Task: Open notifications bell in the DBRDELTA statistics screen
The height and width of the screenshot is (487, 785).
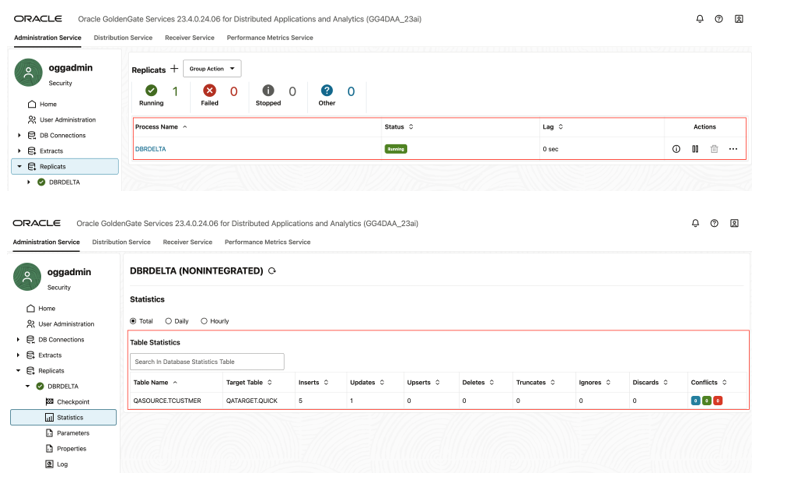Action: pyautogui.click(x=695, y=223)
